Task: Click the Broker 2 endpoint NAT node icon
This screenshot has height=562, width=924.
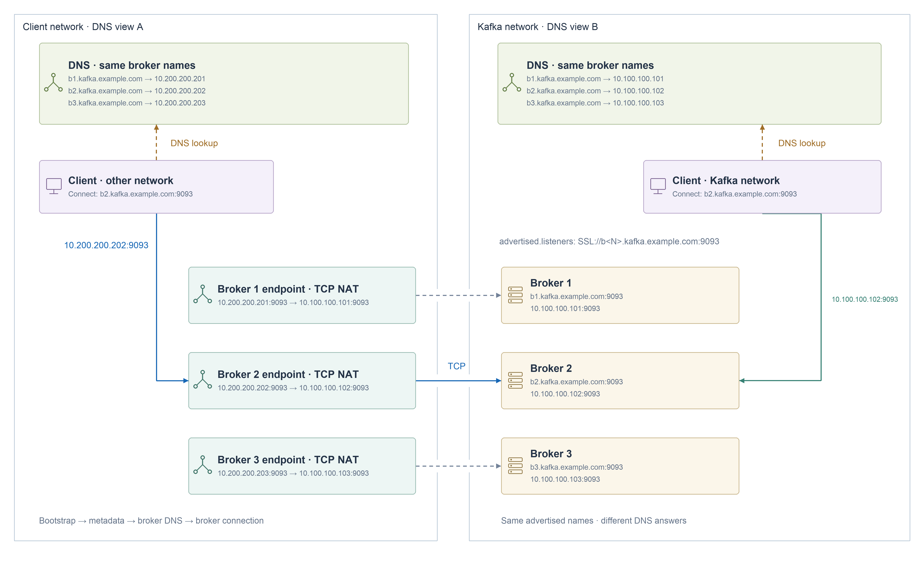Action: [x=203, y=380]
